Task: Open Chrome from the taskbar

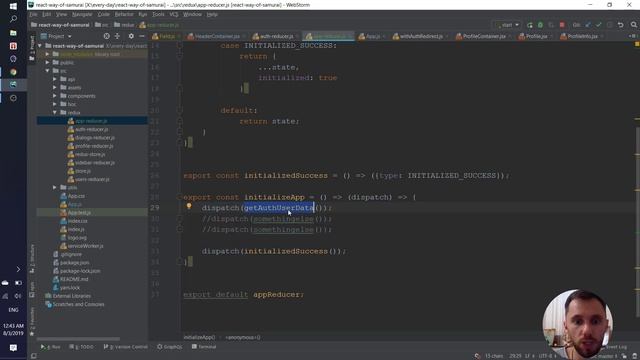Action: [13, 72]
